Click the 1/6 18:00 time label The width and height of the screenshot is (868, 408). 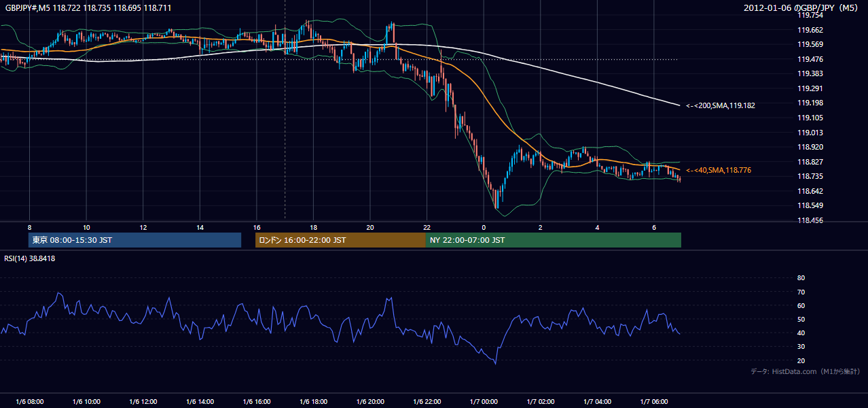point(313,401)
